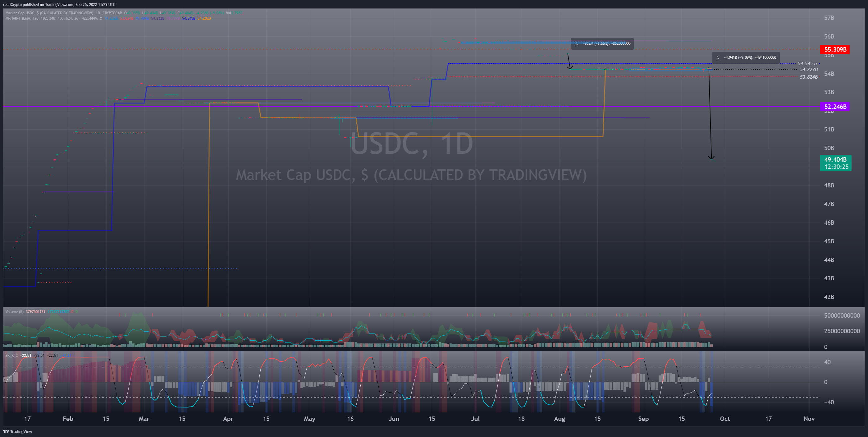This screenshot has height=437, width=868.
Task: Click the Oct date on the time axis
Action: point(725,419)
